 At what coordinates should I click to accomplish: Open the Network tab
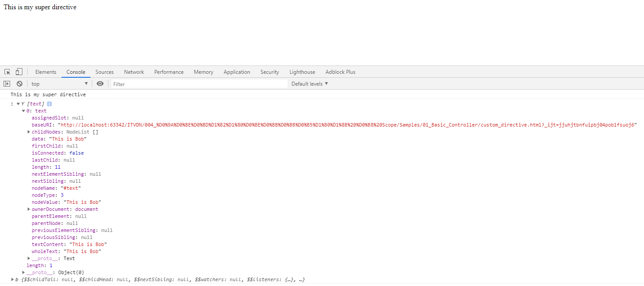point(134,72)
